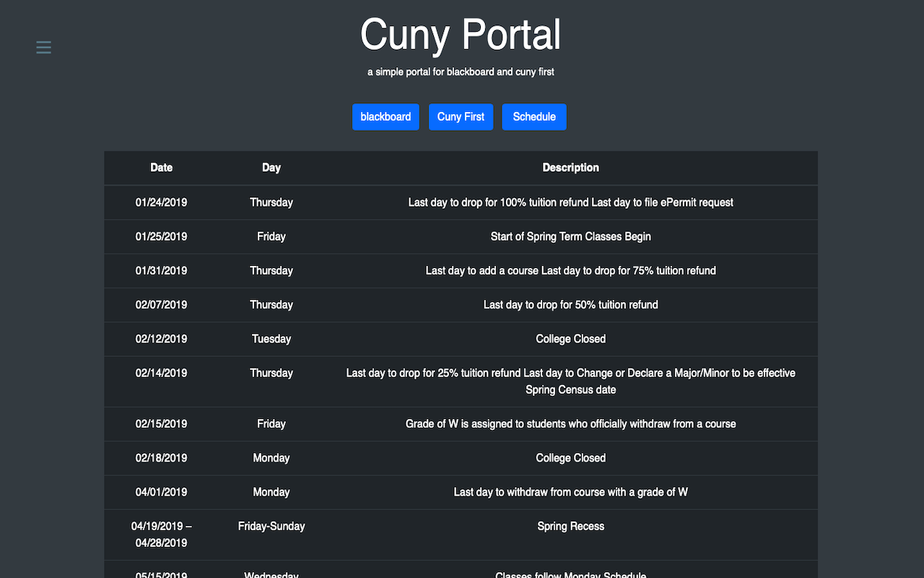Select Start of Spring Term Classes Begin

[571, 236]
